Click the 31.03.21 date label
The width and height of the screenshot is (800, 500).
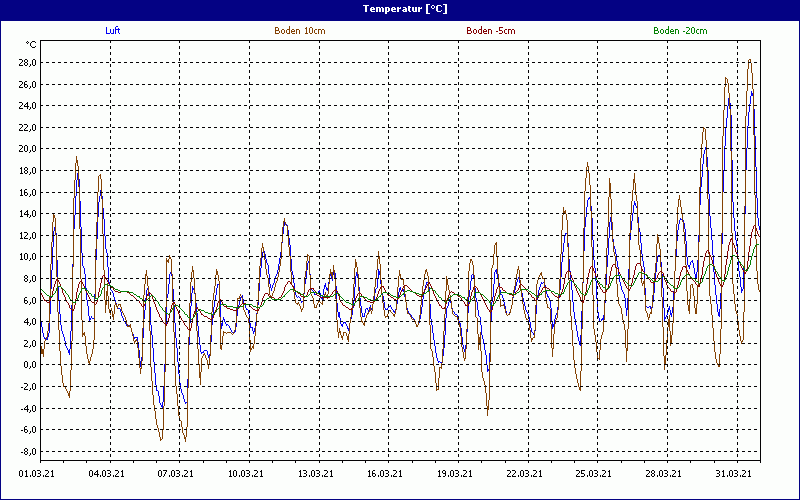(734, 475)
